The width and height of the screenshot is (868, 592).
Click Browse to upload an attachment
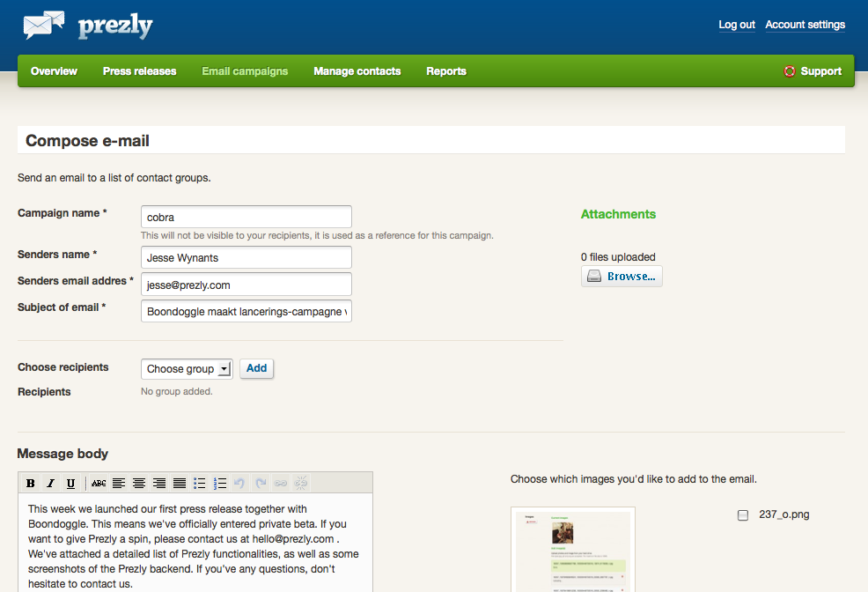point(622,277)
